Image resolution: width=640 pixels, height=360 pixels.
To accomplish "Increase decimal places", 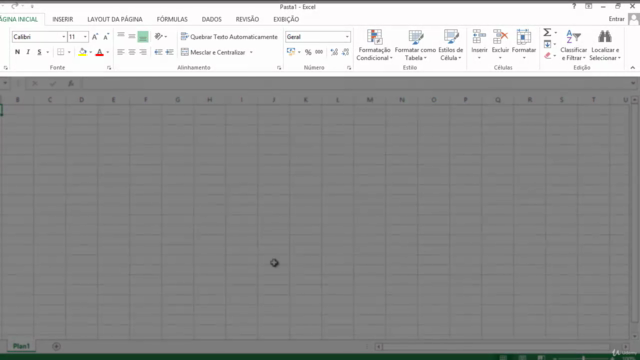I will coord(334,52).
